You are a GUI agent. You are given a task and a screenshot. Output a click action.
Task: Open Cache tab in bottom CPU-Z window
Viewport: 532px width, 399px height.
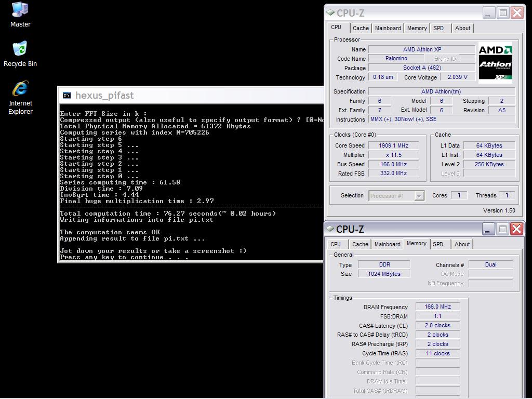360,244
